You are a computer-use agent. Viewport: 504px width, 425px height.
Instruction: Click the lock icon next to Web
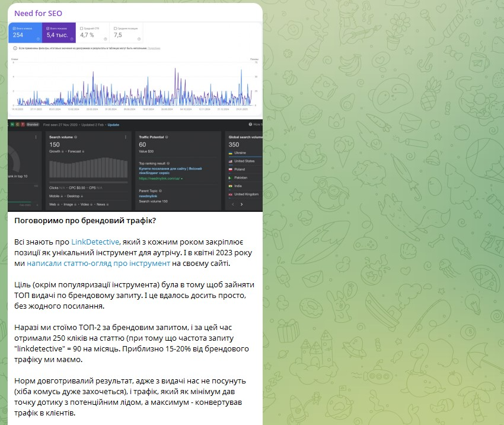pyautogui.click(x=58, y=204)
